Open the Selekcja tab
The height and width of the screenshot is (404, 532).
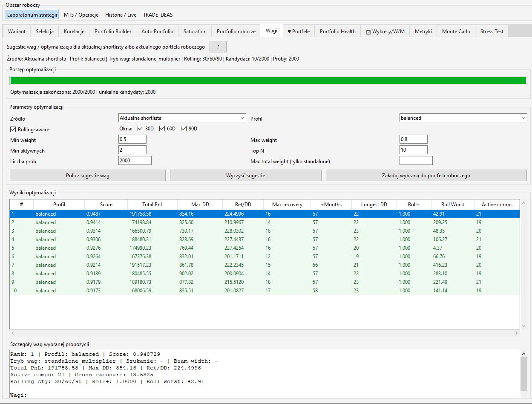click(x=45, y=31)
